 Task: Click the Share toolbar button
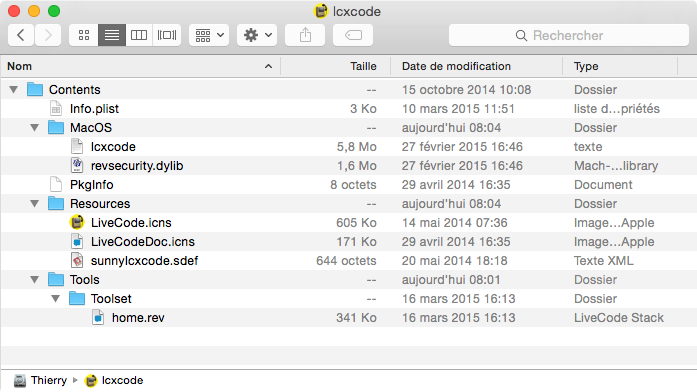point(305,35)
